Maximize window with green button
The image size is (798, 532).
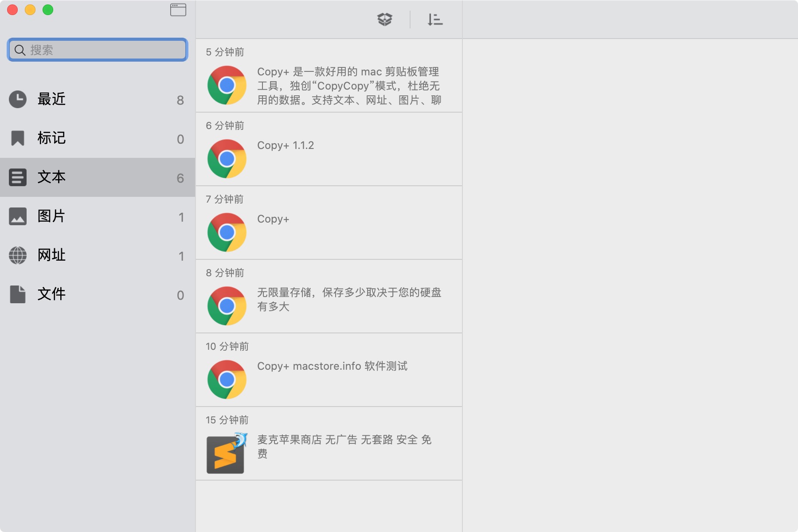48,10
